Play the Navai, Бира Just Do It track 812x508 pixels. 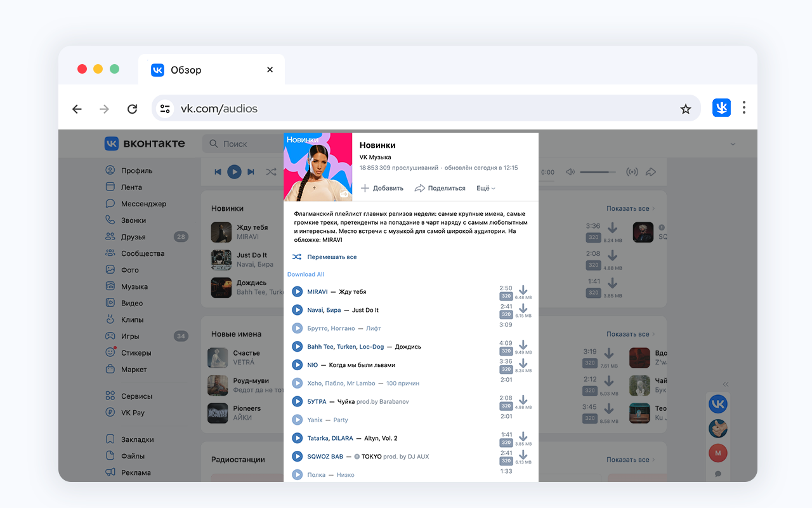(297, 310)
